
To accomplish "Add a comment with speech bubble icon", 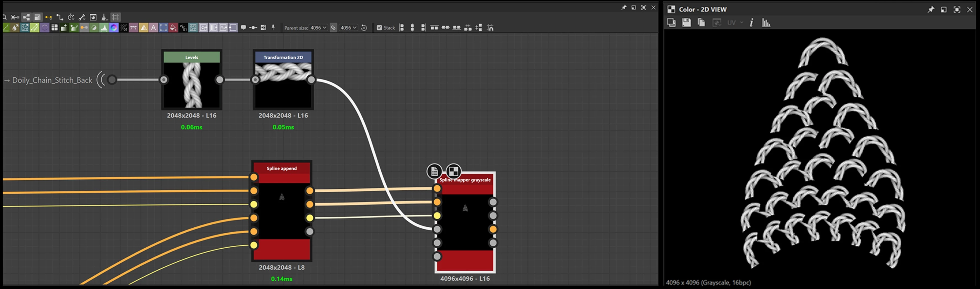I will [x=243, y=27].
